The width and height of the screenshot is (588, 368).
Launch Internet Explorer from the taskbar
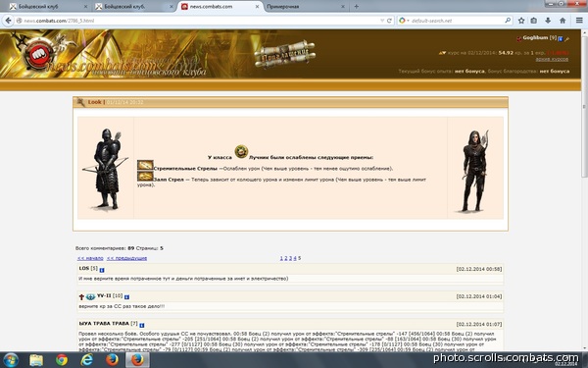coord(86,360)
